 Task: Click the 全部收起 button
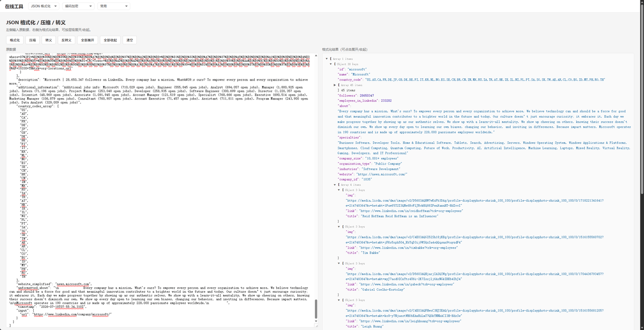pyautogui.click(x=110, y=40)
